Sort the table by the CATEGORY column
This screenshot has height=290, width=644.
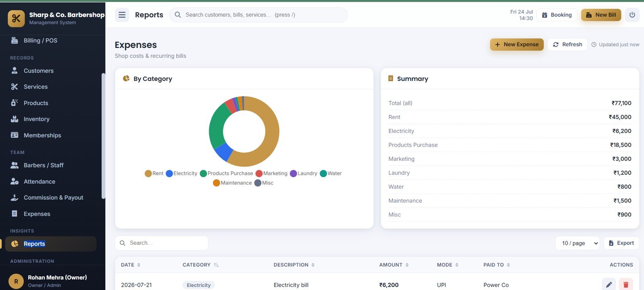point(200,265)
